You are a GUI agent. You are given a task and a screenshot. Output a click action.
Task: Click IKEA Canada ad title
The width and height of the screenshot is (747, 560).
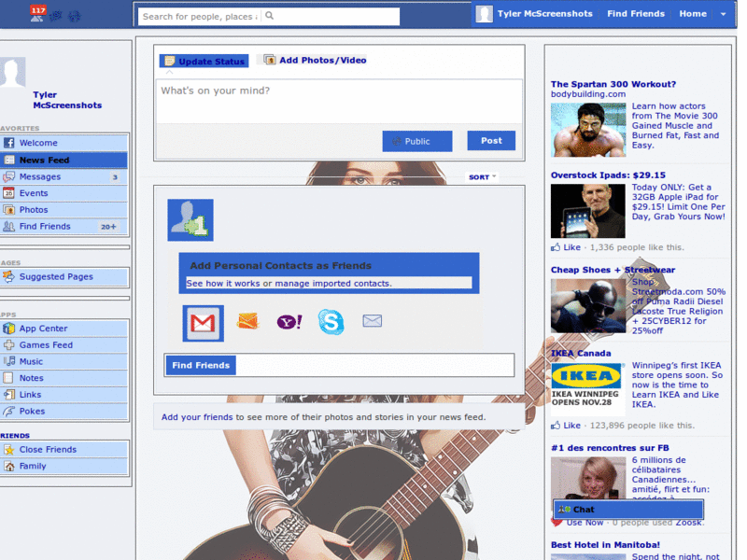click(x=581, y=354)
